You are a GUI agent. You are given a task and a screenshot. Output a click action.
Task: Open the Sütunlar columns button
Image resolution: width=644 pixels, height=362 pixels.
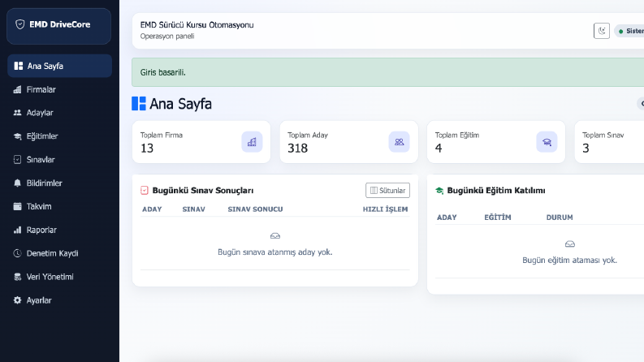387,191
